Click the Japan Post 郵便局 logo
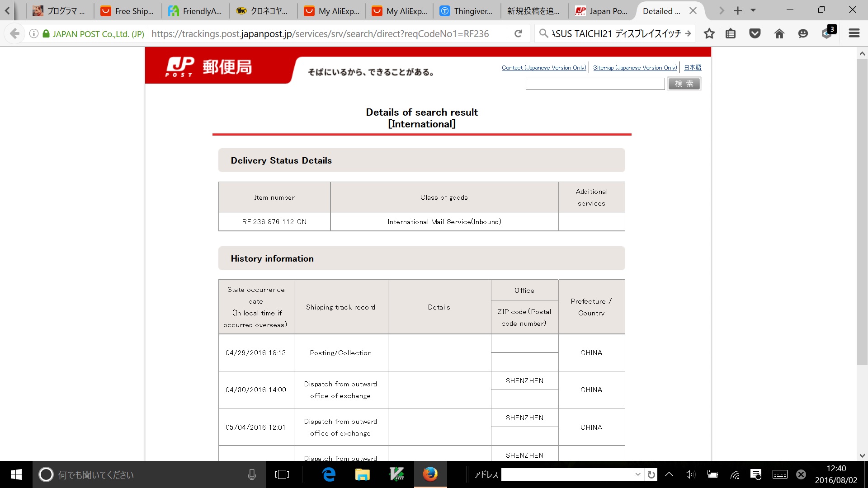Viewport: 868px width, 488px height. (x=208, y=67)
